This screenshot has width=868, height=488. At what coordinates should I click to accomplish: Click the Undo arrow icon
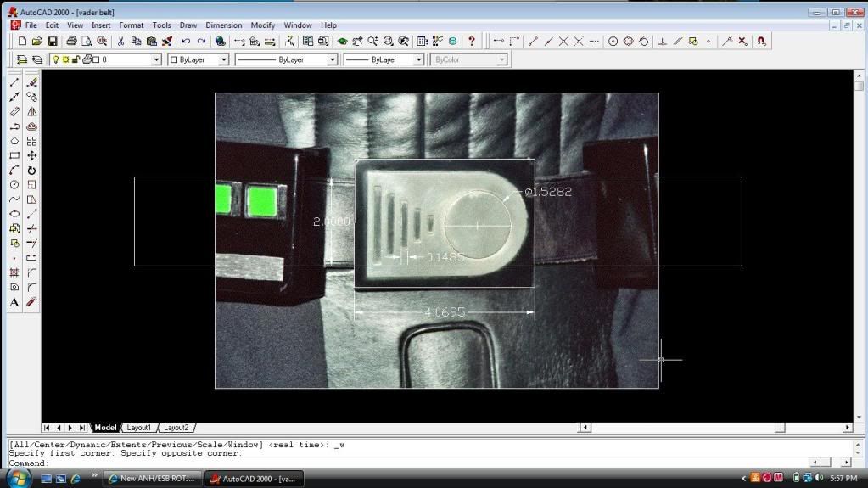coord(186,41)
